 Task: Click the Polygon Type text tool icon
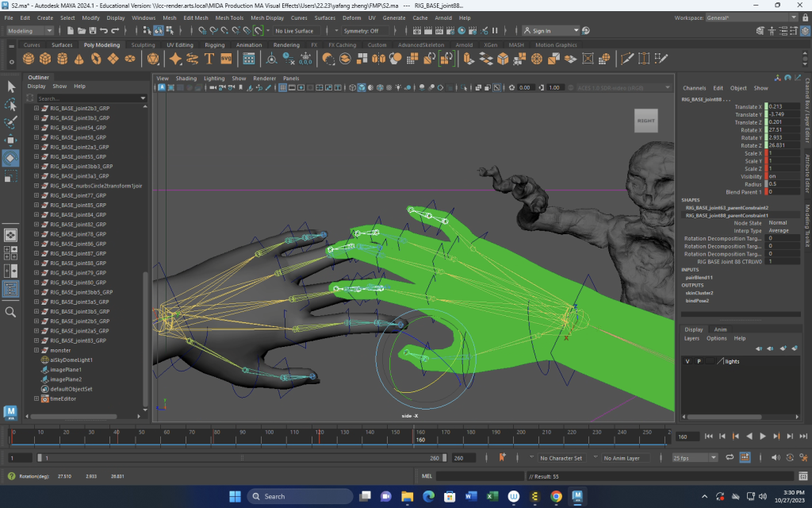209,60
